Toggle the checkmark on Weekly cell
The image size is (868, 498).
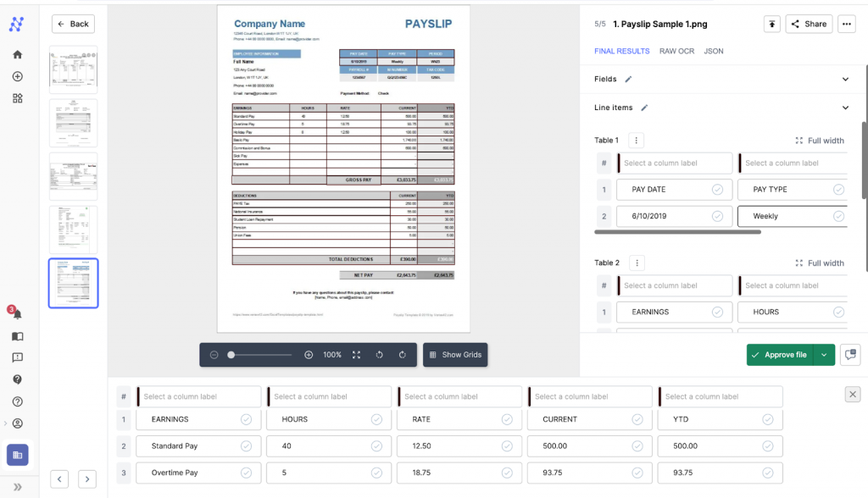coord(838,216)
